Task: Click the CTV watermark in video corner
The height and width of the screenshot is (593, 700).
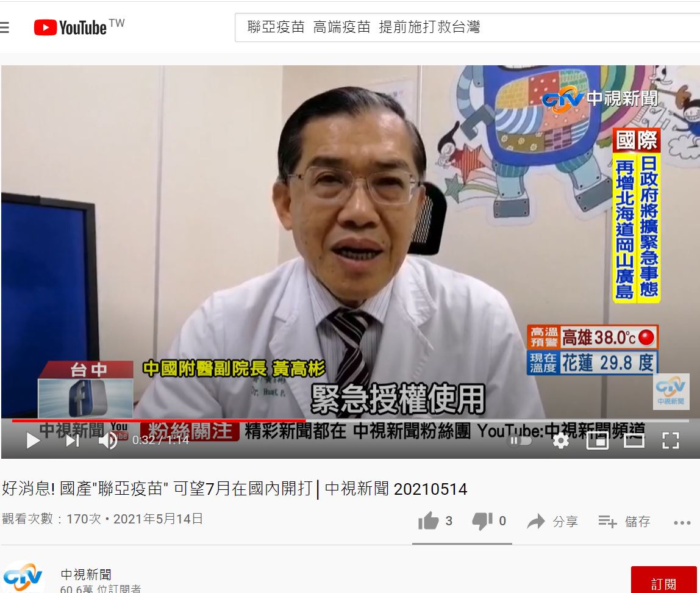Action: click(x=671, y=391)
